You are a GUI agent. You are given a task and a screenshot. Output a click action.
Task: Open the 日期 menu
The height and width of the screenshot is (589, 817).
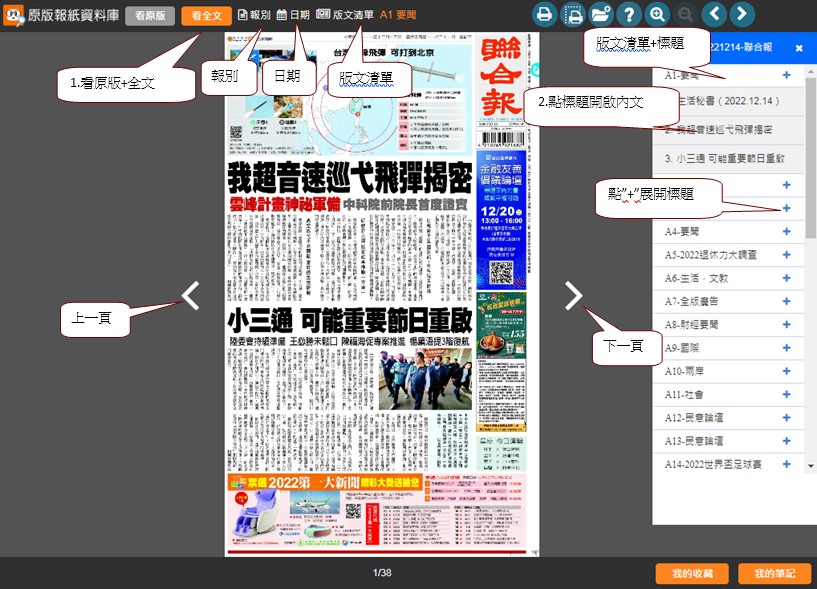click(x=293, y=15)
